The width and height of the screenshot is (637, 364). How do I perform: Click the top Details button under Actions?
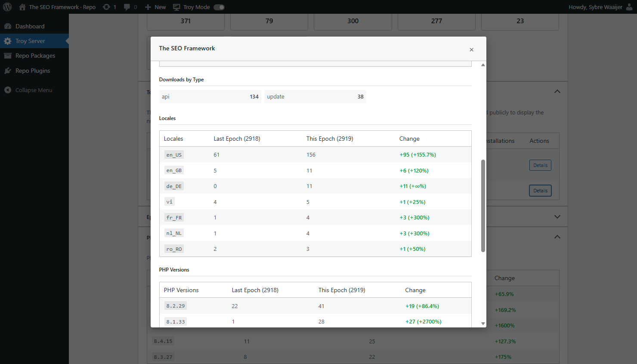pos(540,165)
